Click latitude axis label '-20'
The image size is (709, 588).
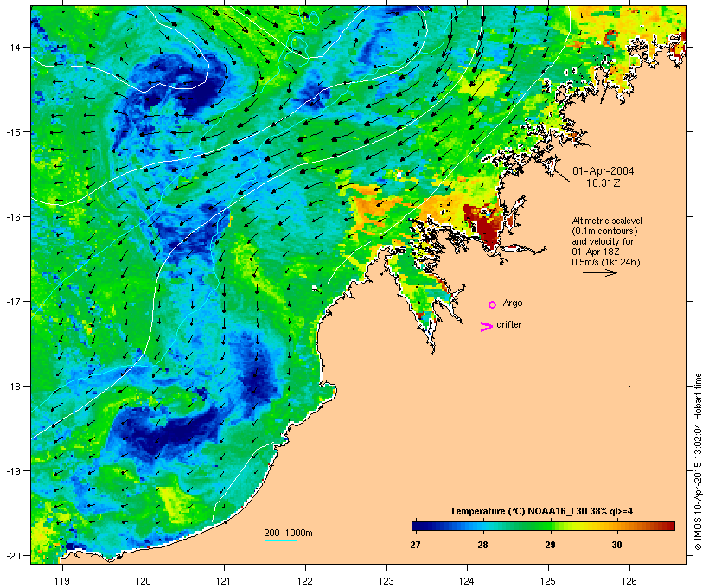13,555
